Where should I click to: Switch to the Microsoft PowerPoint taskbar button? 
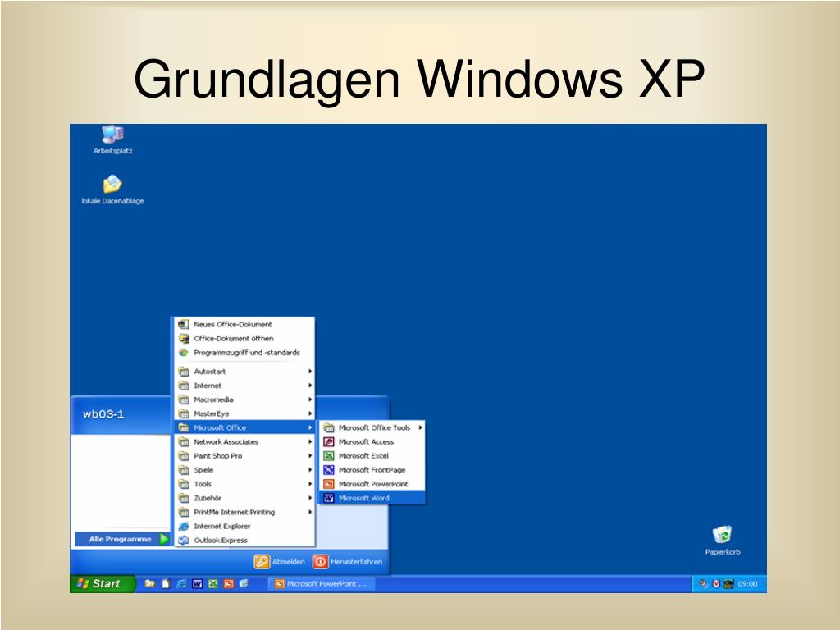(x=322, y=584)
